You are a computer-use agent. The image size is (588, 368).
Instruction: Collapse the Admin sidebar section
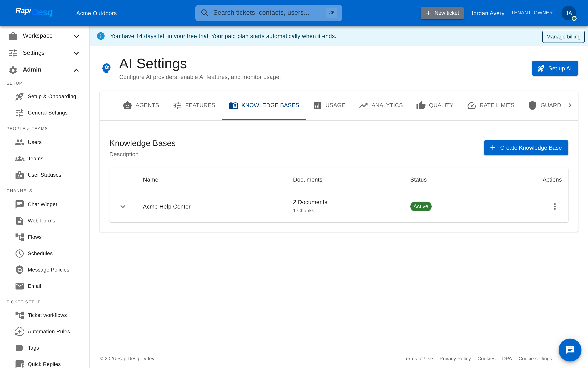45,70
